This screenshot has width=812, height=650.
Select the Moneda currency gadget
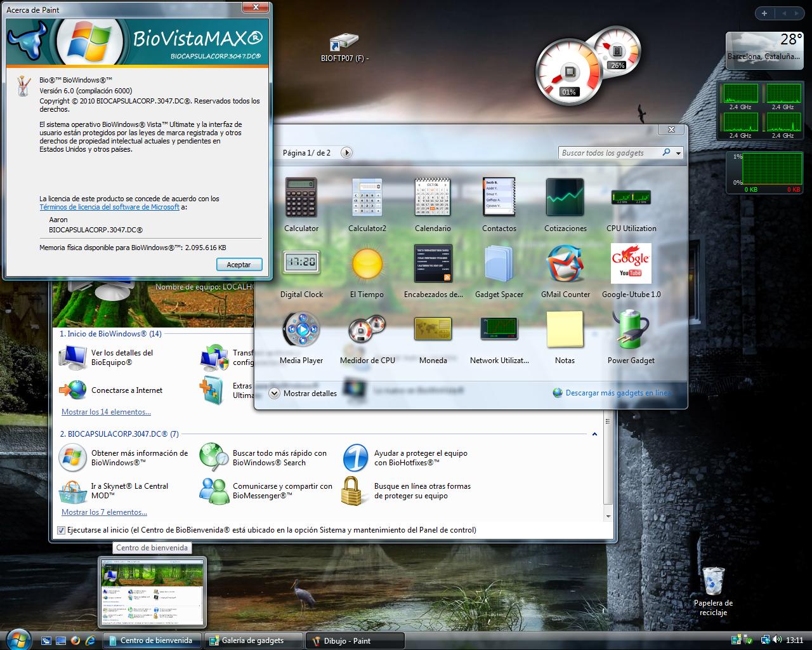(x=433, y=329)
